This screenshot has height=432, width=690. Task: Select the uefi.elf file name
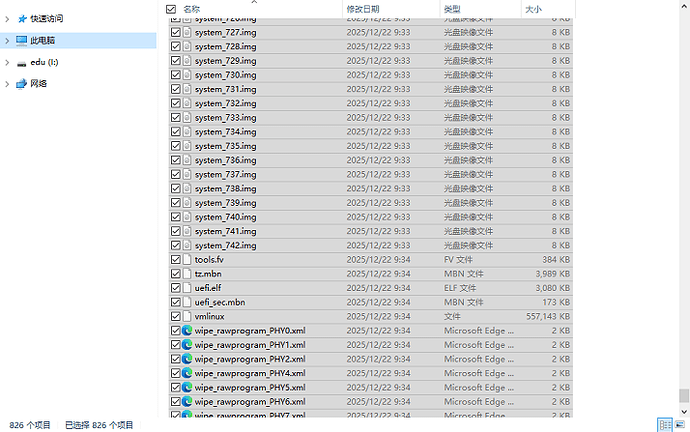click(x=208, y=288)
